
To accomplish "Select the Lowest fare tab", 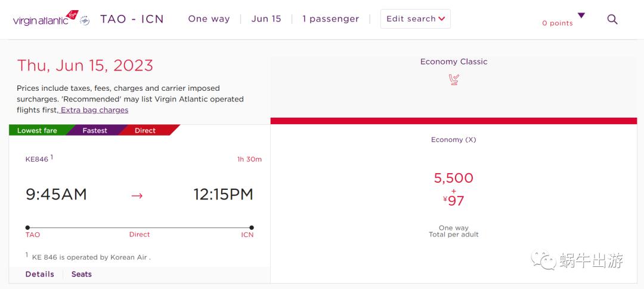I will [38, 131].
